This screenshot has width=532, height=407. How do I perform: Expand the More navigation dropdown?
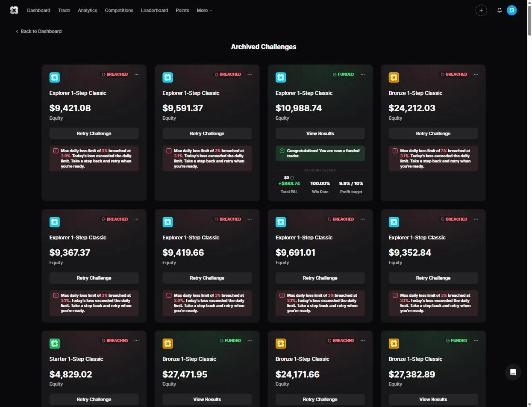(204, 10)
